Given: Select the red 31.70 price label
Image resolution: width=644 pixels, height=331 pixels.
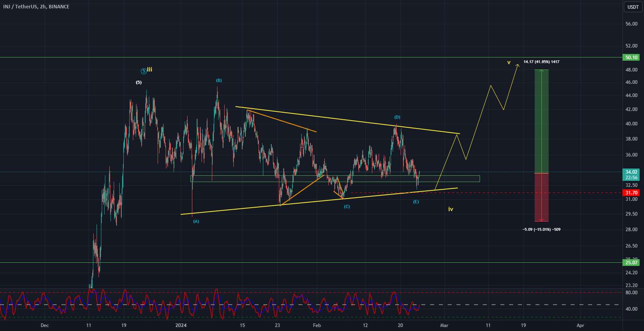Looking at the screenshot, I should click(631, 193).
